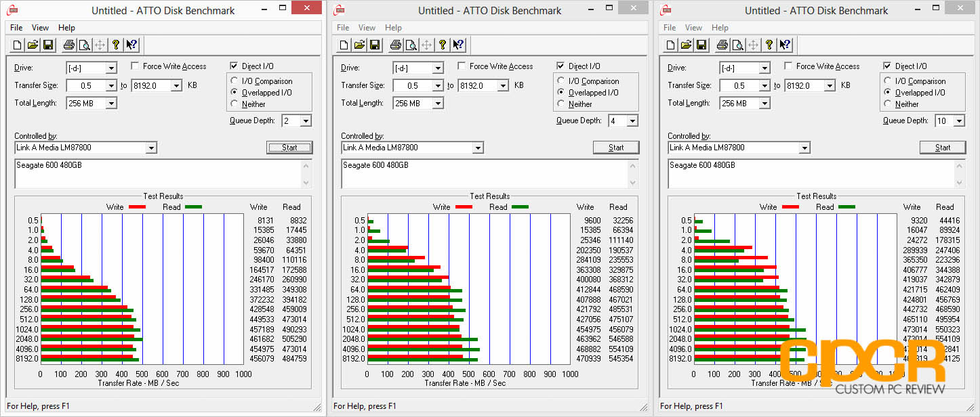Image resolution: width=980 pixels, height=417 pixels.
Task: Open Drive dropdown in Queue Depth 2 window
Action: point(111,68)
